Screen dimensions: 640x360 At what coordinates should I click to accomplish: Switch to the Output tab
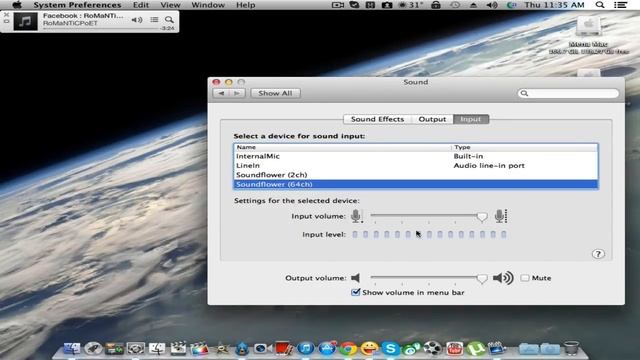pyautogui.click(x=432, y=119)
